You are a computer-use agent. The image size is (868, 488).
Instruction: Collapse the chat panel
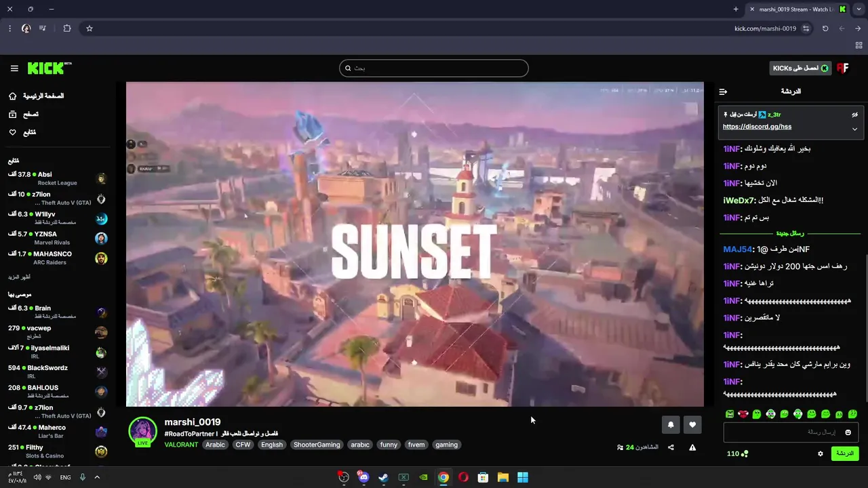(x=723, y=91)
